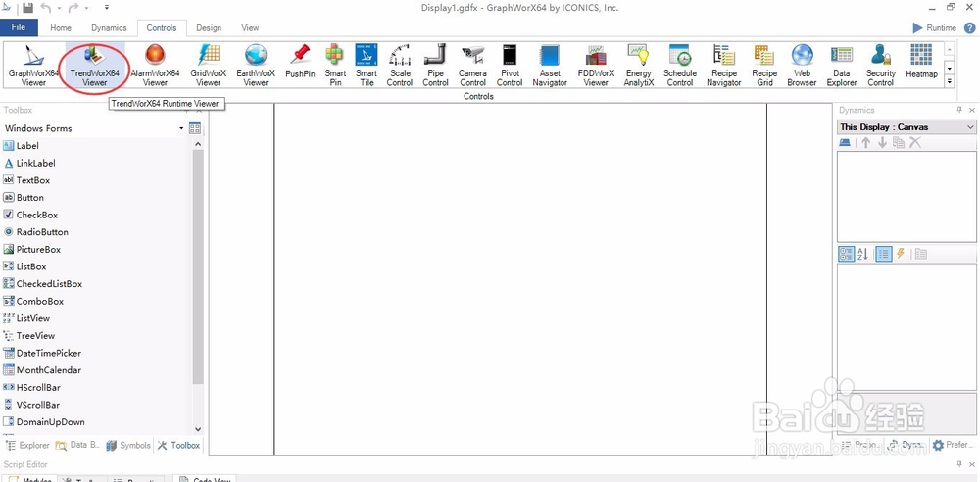Insert a Web Browser control

(x=802, y=65)
